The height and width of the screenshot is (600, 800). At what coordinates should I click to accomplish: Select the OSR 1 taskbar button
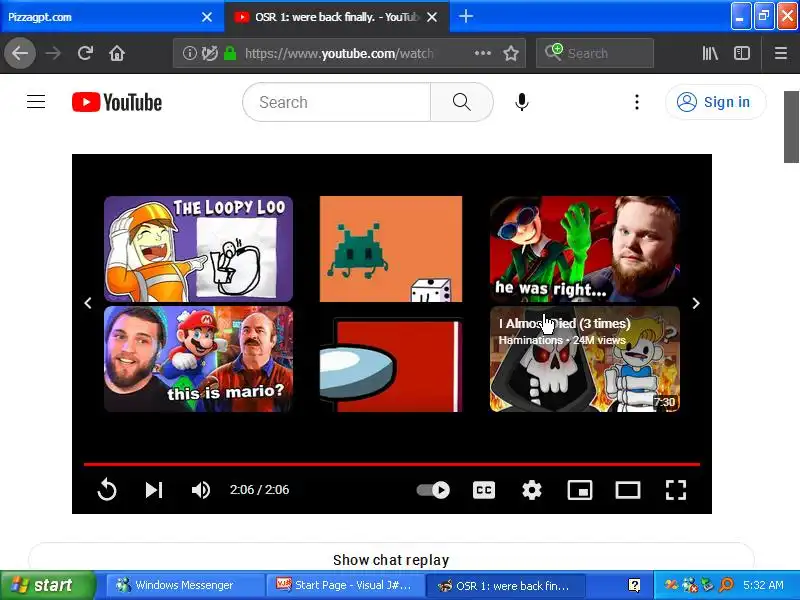pyautogui.click(x=505, y=585)
